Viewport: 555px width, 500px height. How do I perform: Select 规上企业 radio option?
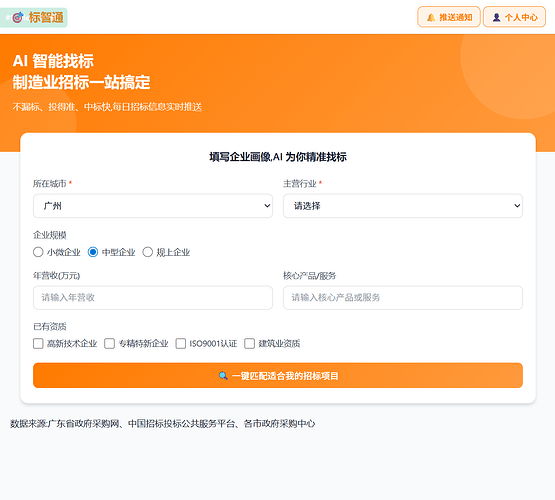tap(148, 252)
